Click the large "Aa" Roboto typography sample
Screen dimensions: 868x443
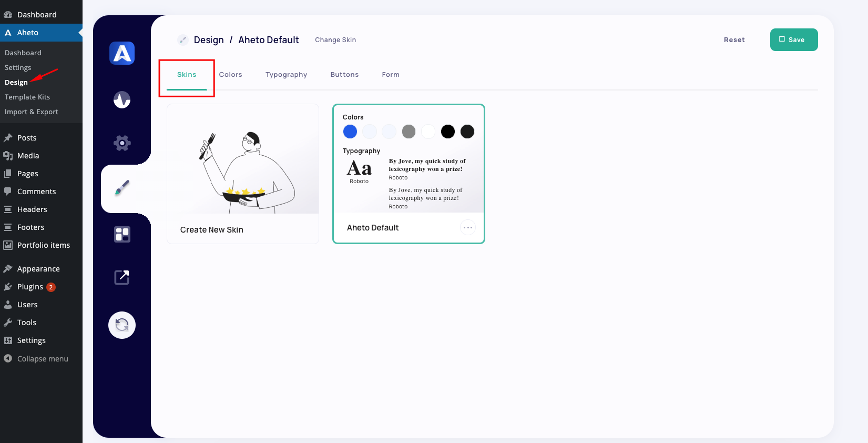point(359,168)
